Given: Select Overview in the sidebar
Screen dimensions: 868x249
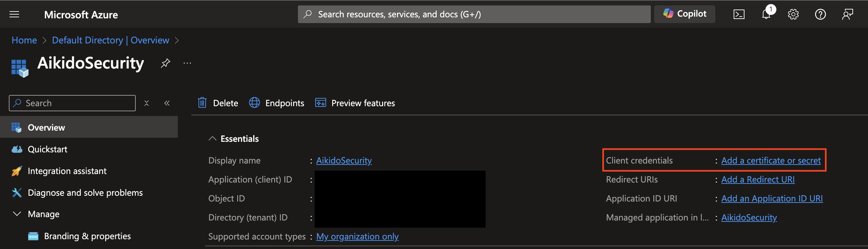Looking at the screenshot, I should [x=89, y=127].
